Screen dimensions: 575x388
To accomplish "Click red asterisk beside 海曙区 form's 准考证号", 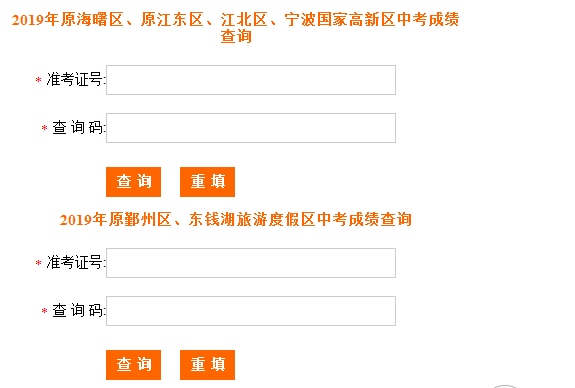I will pyautogui.click(x=38, y=80).
